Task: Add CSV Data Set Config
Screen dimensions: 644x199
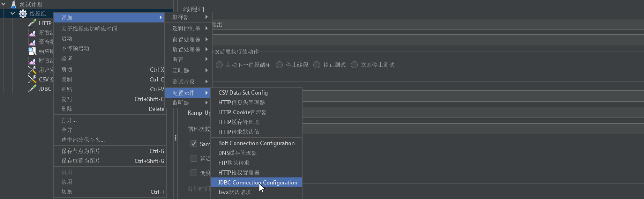Action: pos(257,93)
